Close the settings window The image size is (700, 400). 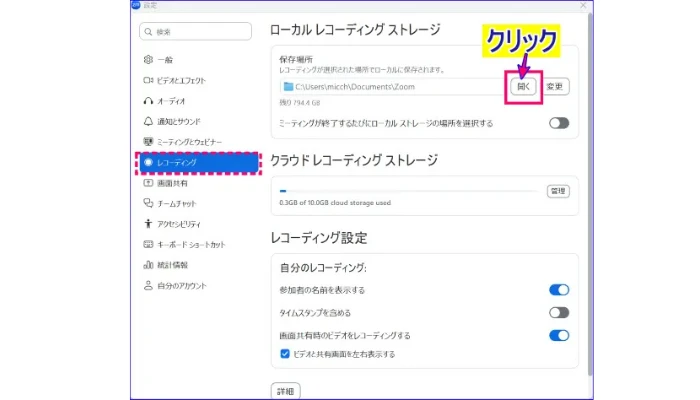[x=583, y=5]
